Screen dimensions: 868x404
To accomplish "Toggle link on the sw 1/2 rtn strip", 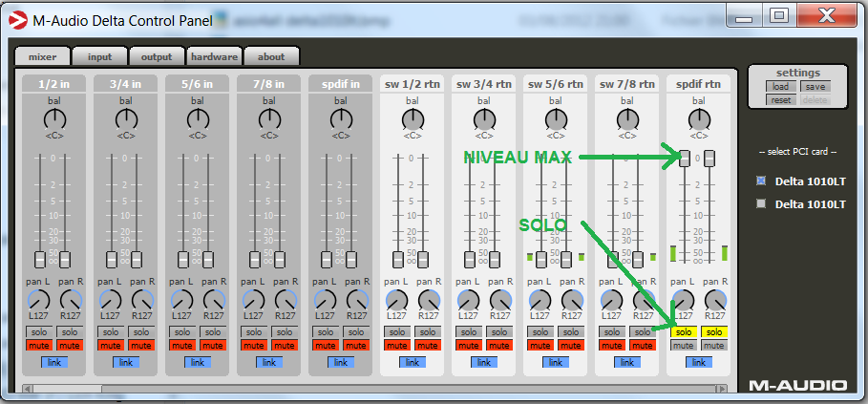I will [413, 363].
